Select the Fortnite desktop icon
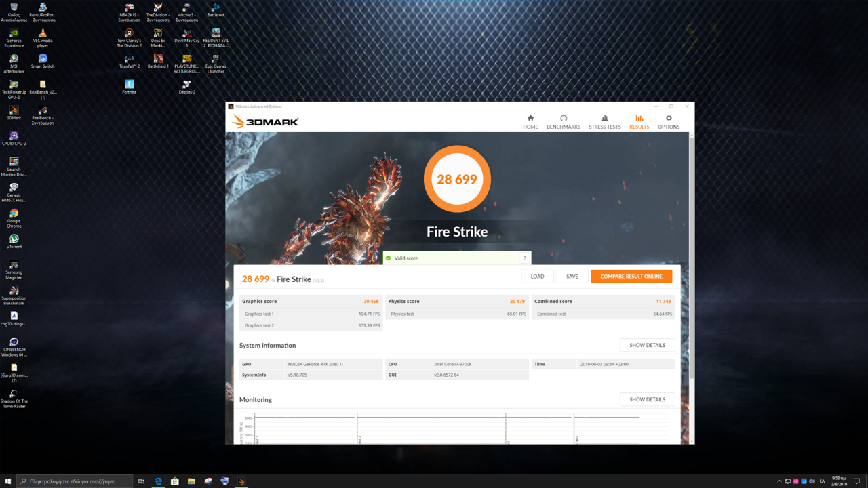 coord(129,87)
